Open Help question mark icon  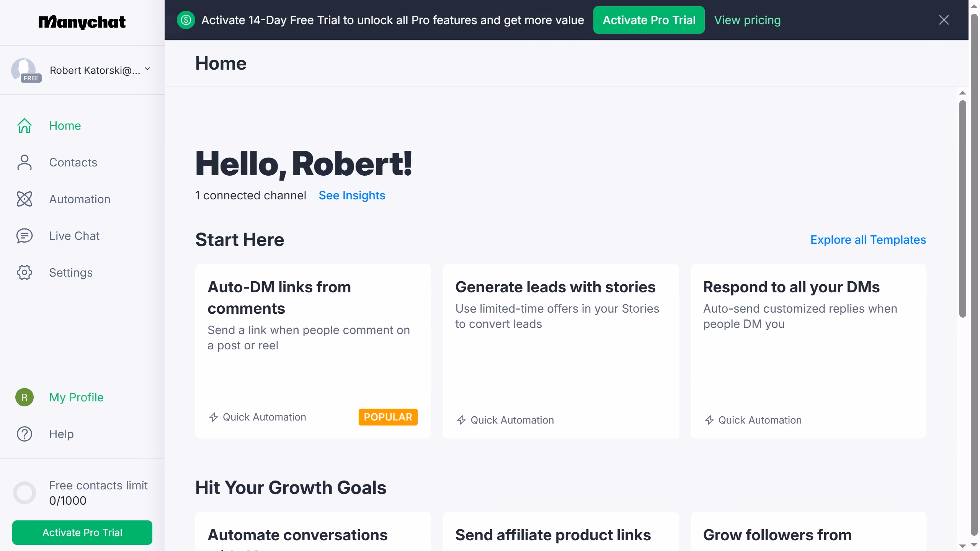(x=24, y=434)
